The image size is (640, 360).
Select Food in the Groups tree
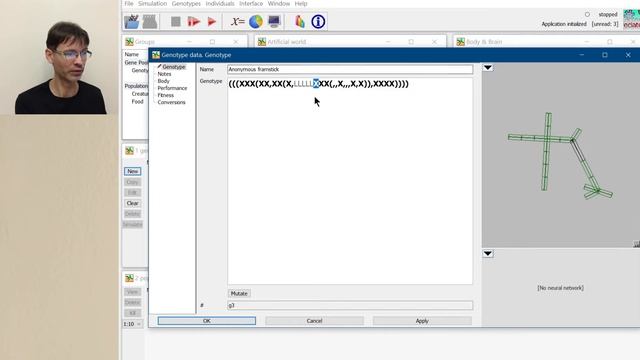pos(138,101)
